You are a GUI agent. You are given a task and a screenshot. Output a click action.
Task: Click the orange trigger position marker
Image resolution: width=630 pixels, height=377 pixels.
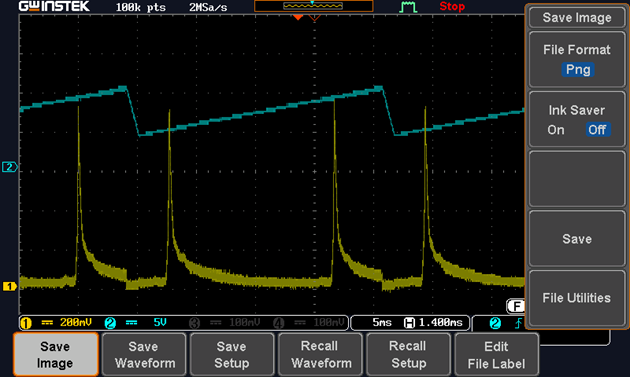(x=298, y=18)
